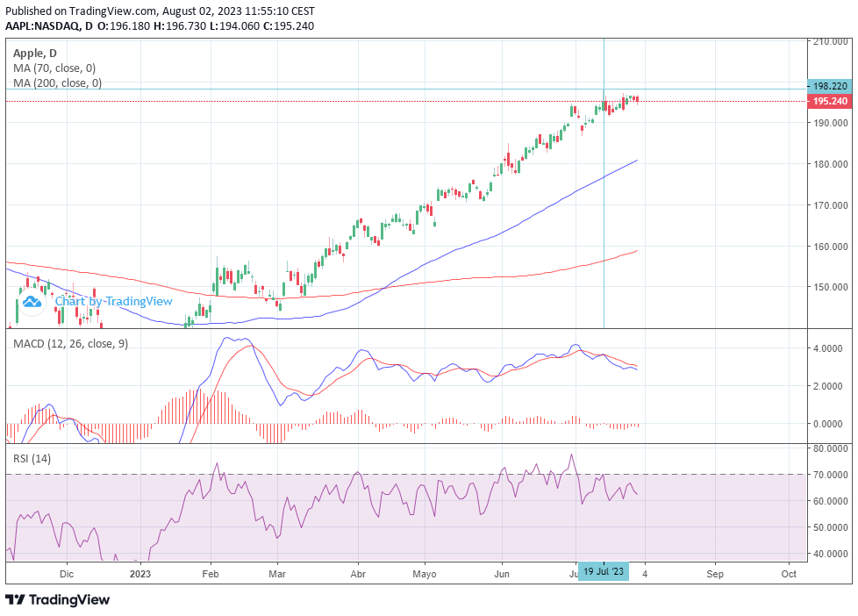This screenshot has height=616, width=858.
Task: Click the 'Dic' label on the time axis
Action: pyautogui.click(x=66, y=574)
